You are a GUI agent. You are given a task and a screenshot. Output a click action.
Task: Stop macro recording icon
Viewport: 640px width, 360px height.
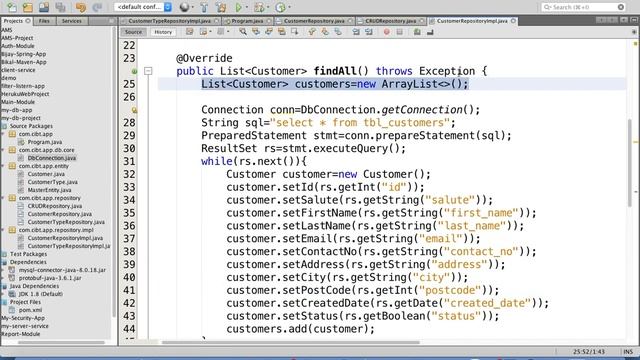pyautogui.click(x=399, y=32)
